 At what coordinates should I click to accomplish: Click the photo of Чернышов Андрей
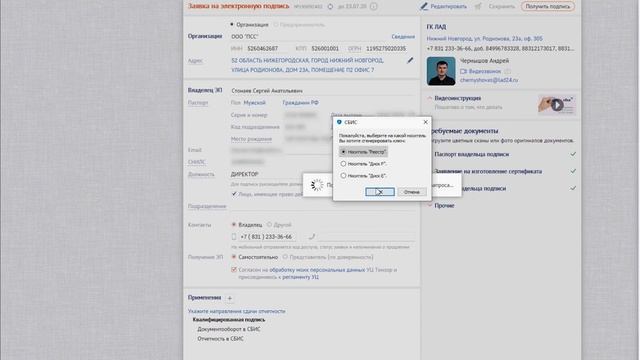(441, 71)
